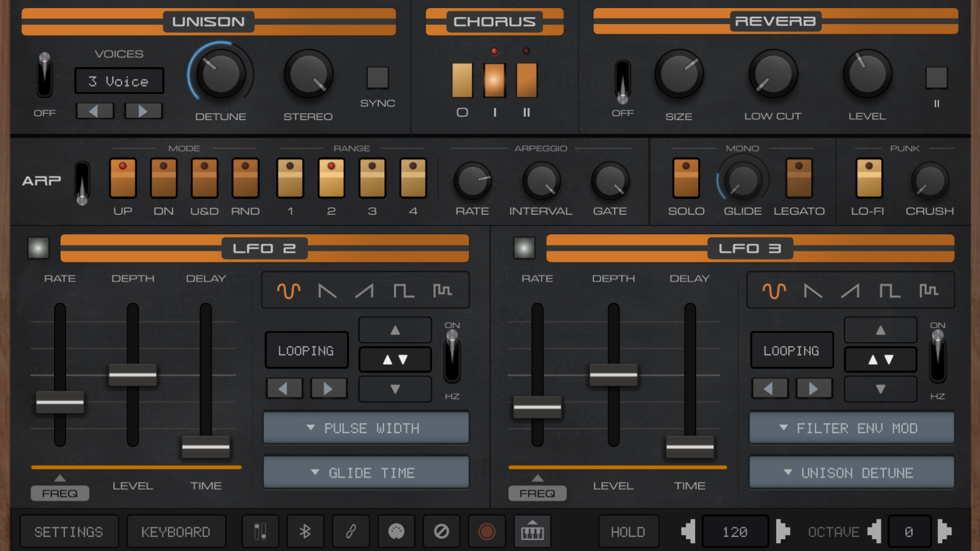Choose the square wave icon in LFO 3

889,291
